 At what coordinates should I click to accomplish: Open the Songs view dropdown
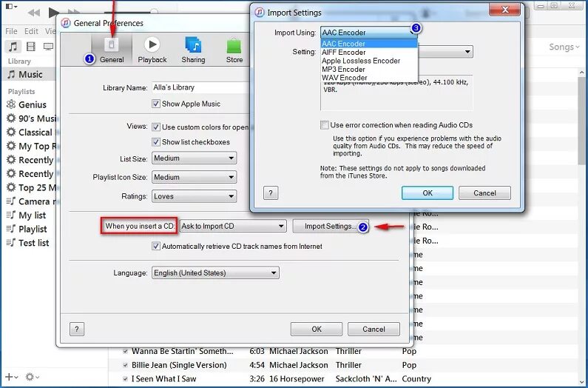click(x=564, y=47)
